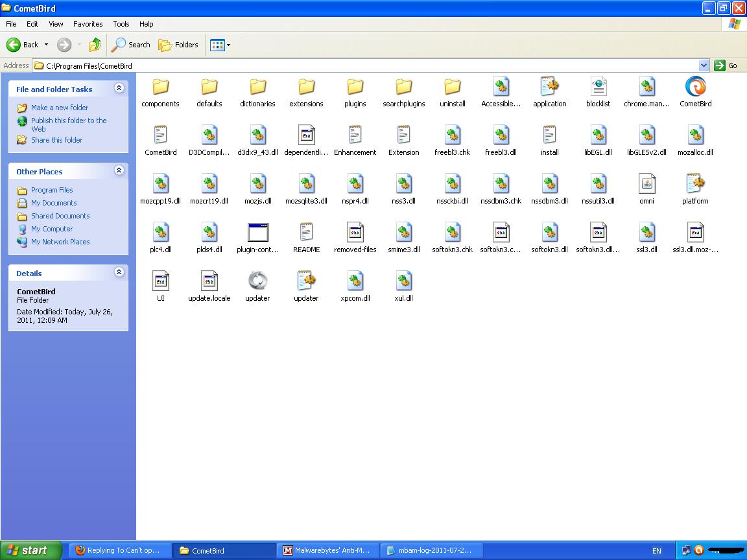Expand the address bar dropdown
The width and height of the screenshot is (747, 560).
pos(704,65)
